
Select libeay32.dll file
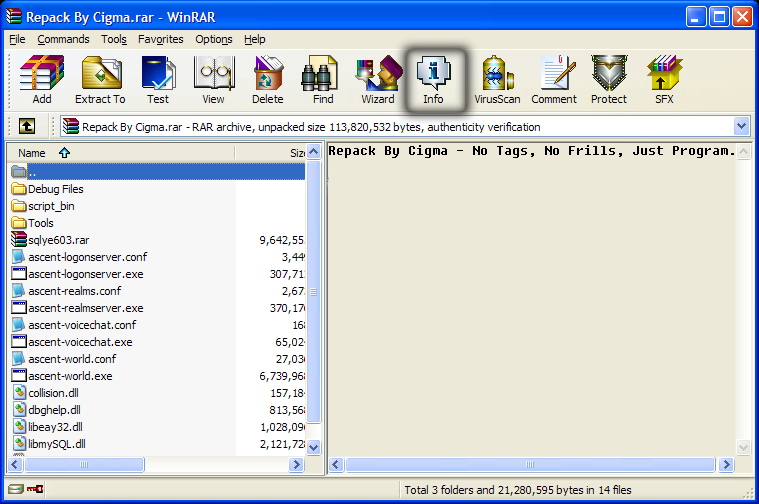47,427
